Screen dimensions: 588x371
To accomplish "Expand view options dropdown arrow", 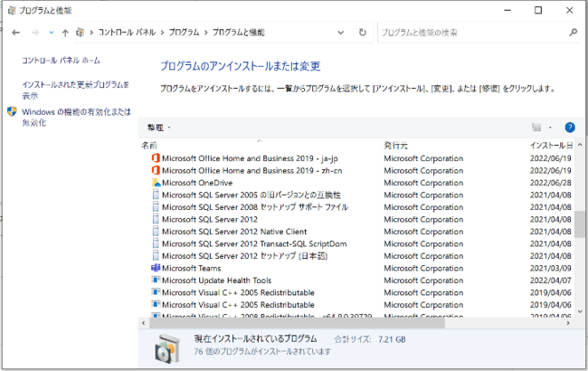I will 550,128.
